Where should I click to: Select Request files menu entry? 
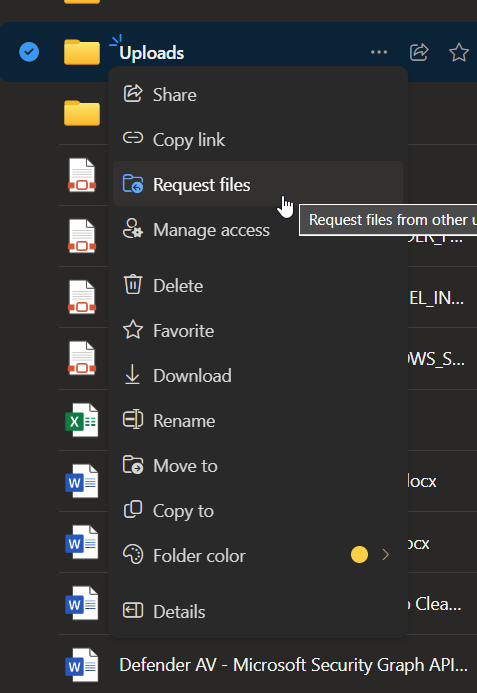258,184
